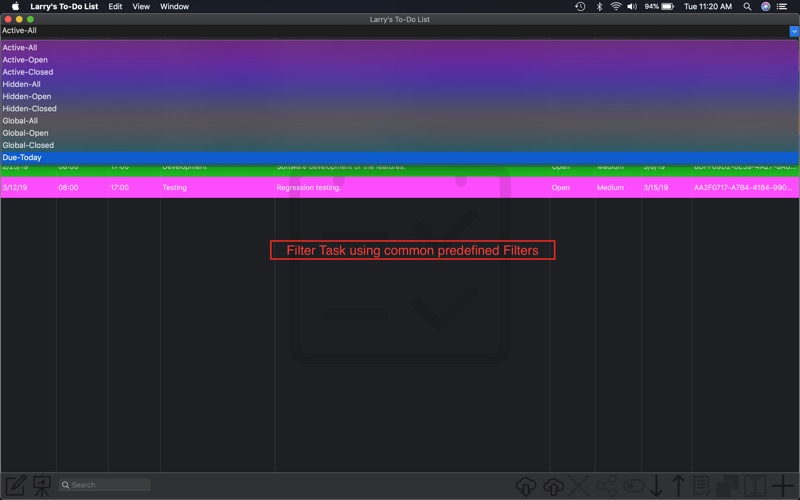Click the Wi-Fi status icon

[x=616, y=7]
